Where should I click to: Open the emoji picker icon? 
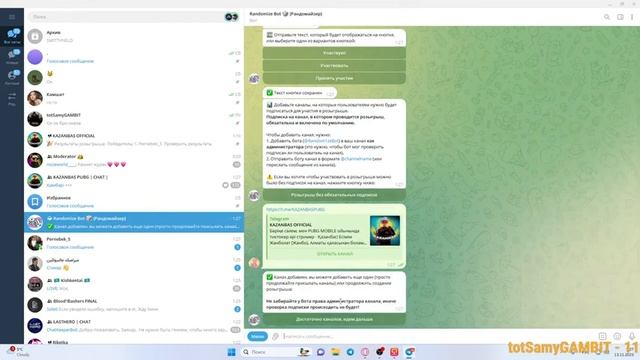coord(617,336)
